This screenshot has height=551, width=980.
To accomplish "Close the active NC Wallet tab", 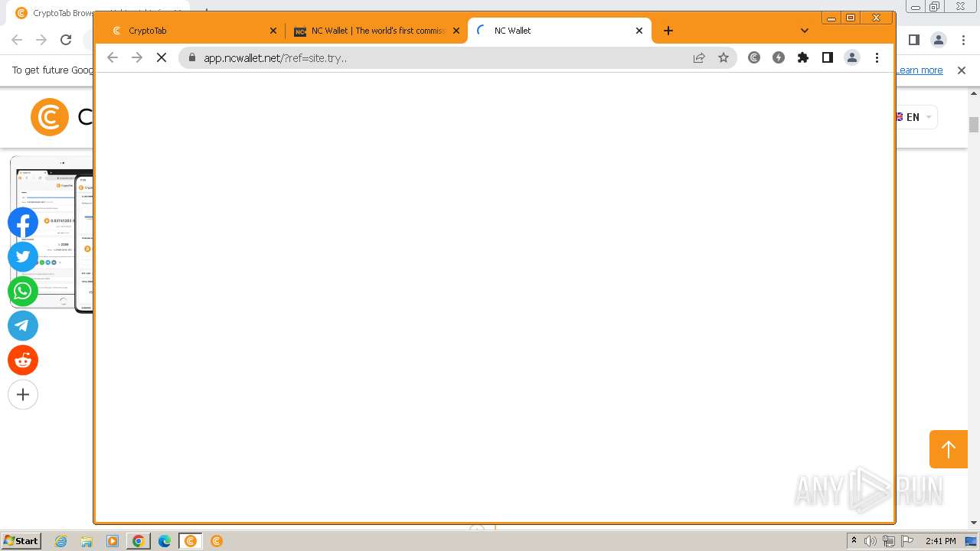I will click(x=639, y=31).
